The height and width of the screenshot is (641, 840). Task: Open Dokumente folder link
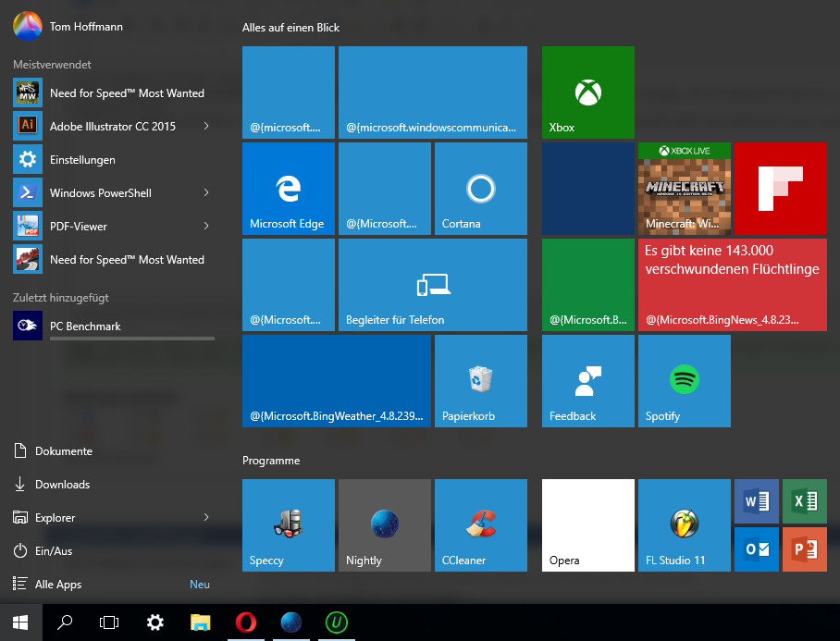tap(53, 450)
